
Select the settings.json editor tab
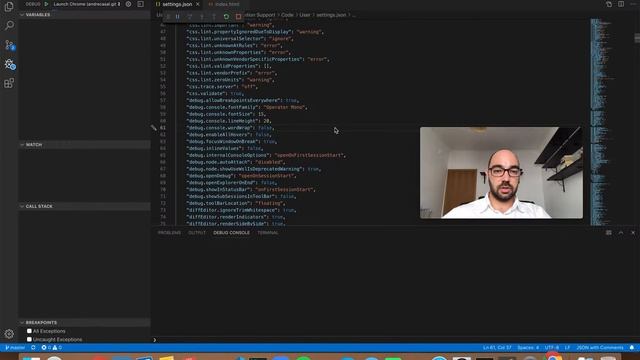[177, 4]
